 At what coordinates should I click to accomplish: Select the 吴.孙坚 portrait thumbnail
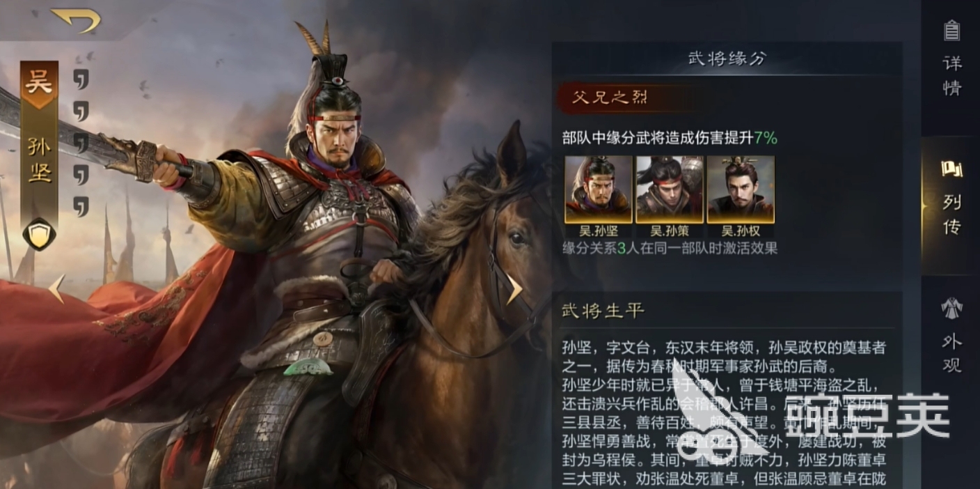[599, 189]
